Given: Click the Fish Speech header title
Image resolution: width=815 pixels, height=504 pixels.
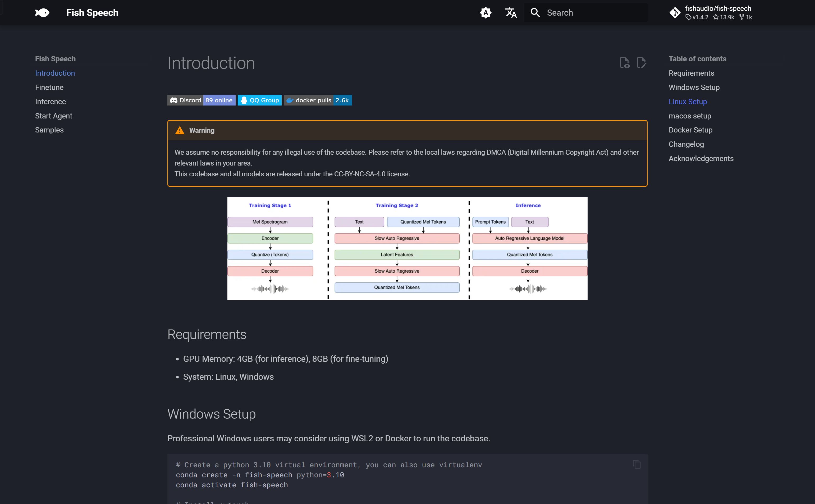Looking at the screenshot, I should point(92,13).
